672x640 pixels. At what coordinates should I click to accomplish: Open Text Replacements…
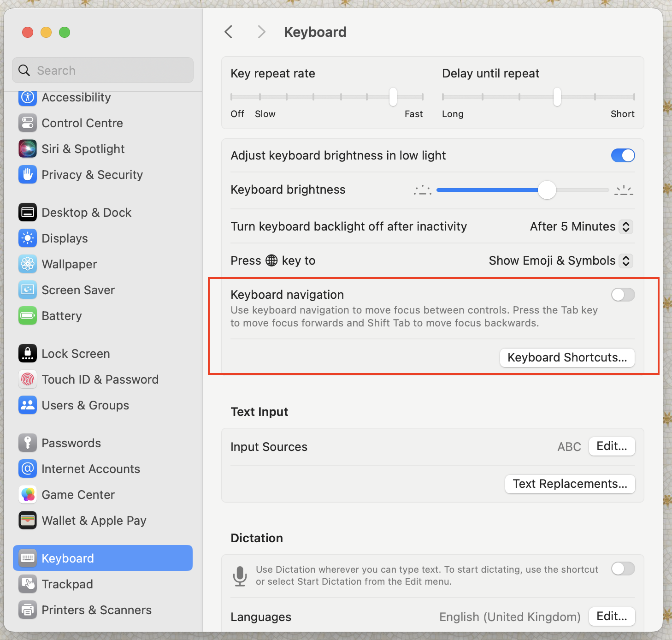click(x=570, y=484)
